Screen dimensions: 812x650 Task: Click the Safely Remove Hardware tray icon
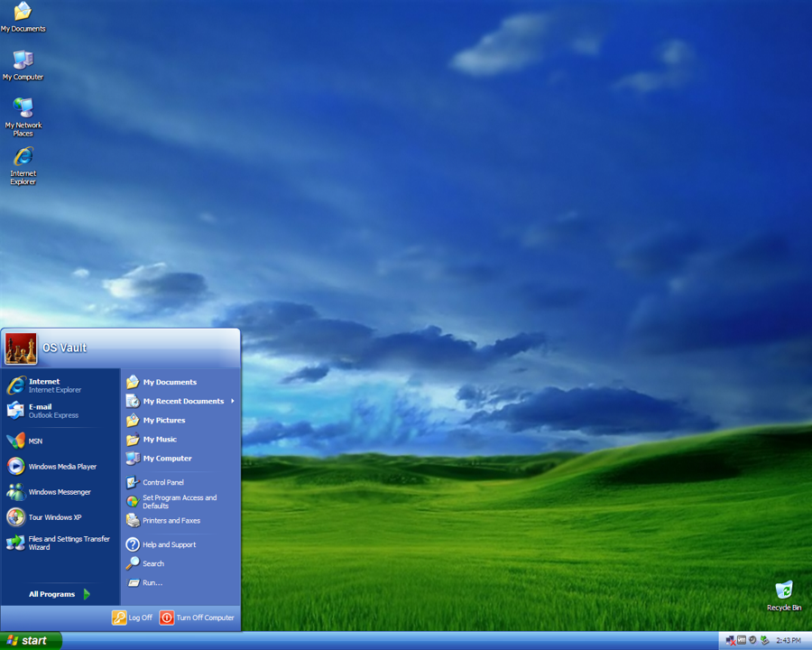pos(764,640)
